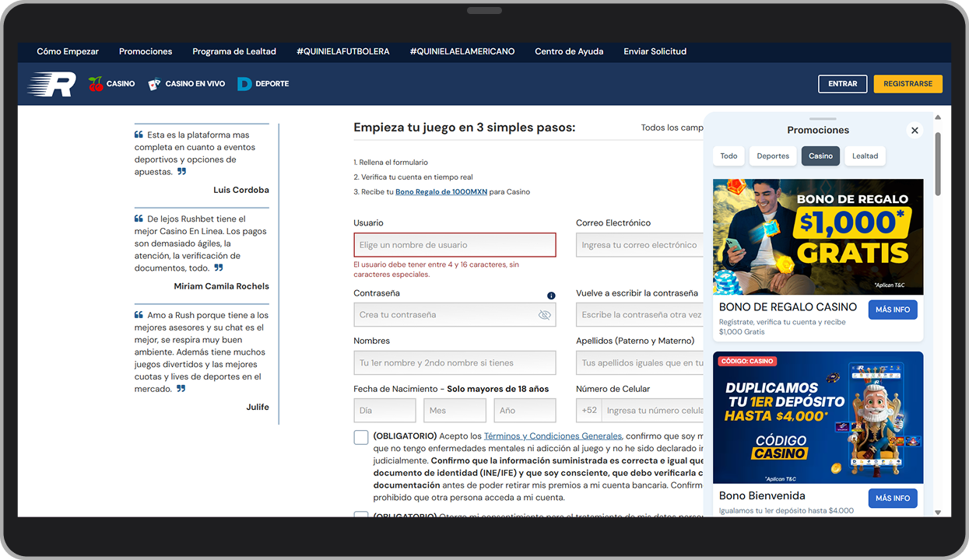Show the password using the eye icon
969x560 pixels.
(x=543, y=315)
